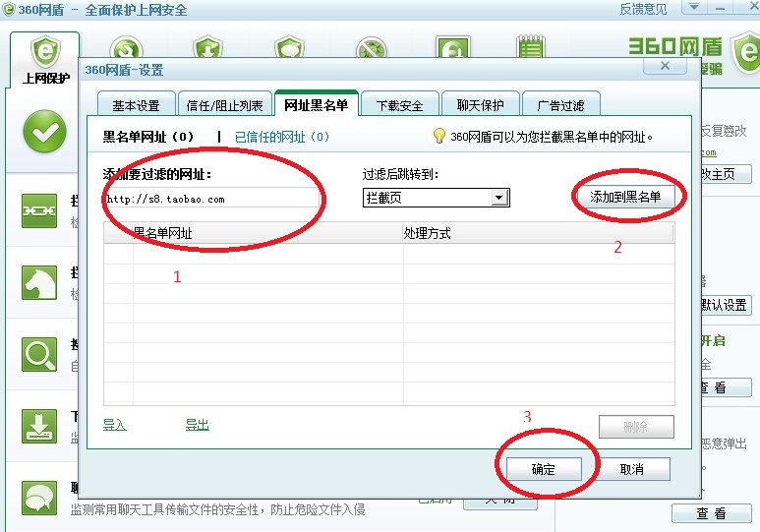The width and height of the screenshot is (760, 532).
Task: Click the 导入 link
Action: (115, 425)
